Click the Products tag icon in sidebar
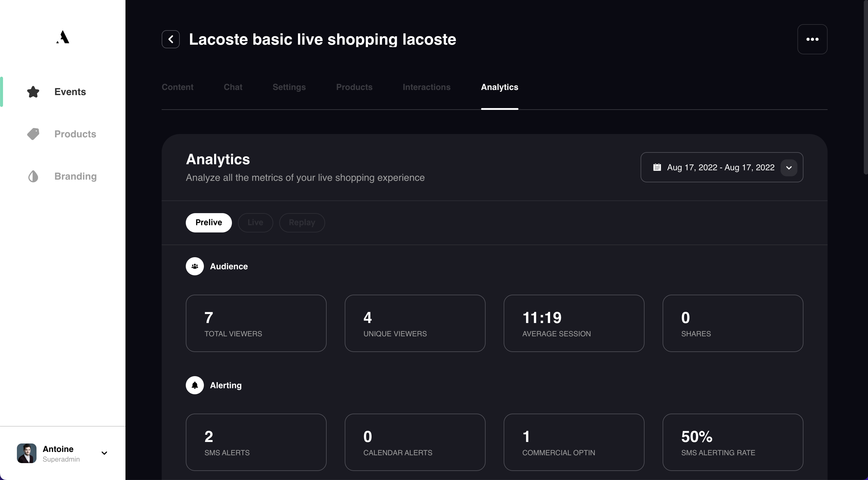 [33, 134]
